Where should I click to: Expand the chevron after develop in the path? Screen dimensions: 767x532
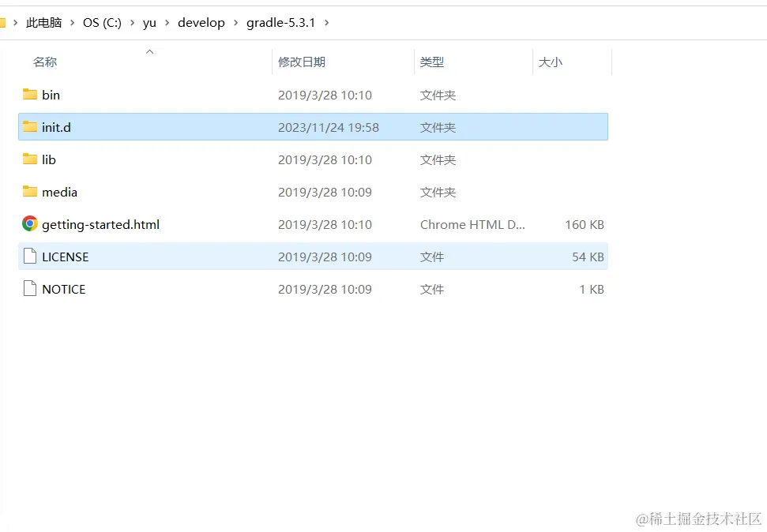[x=235, y=22]
